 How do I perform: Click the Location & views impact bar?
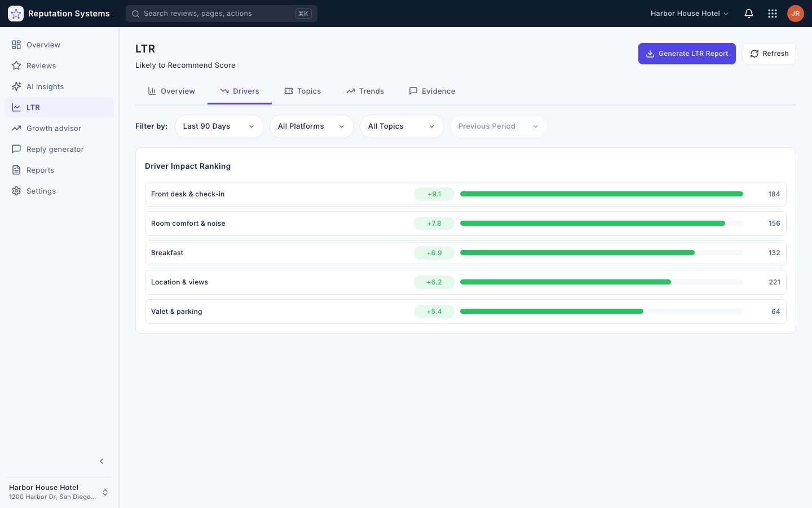(602, 282)
